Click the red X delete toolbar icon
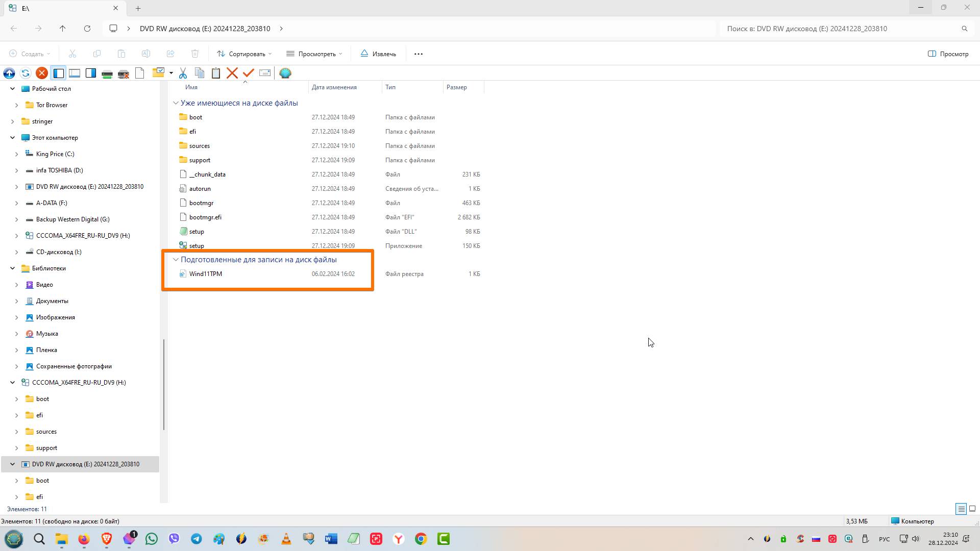980x551 pixels. click(x=232, y=73)
